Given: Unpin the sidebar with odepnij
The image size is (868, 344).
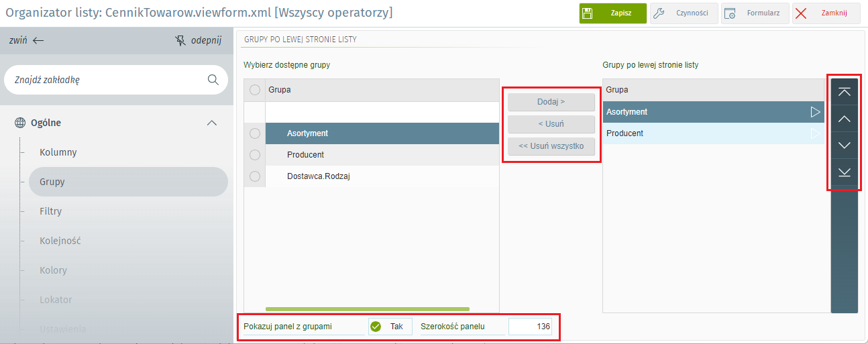Looking at the screenshot, I should point(198,40).
